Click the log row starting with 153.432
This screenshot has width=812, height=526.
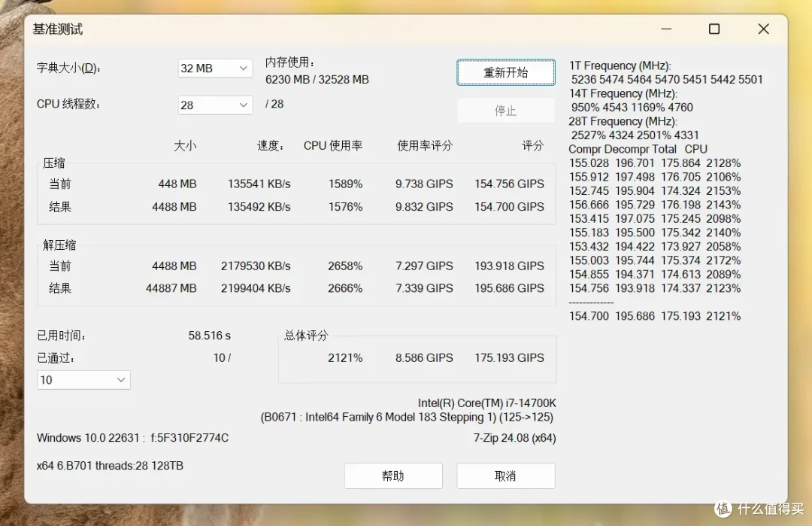655,247
